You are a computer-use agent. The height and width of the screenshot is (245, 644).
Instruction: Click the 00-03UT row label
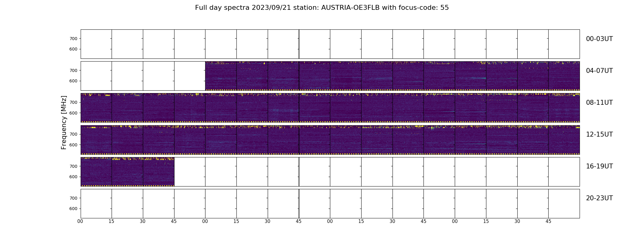[x=599, y=39]
